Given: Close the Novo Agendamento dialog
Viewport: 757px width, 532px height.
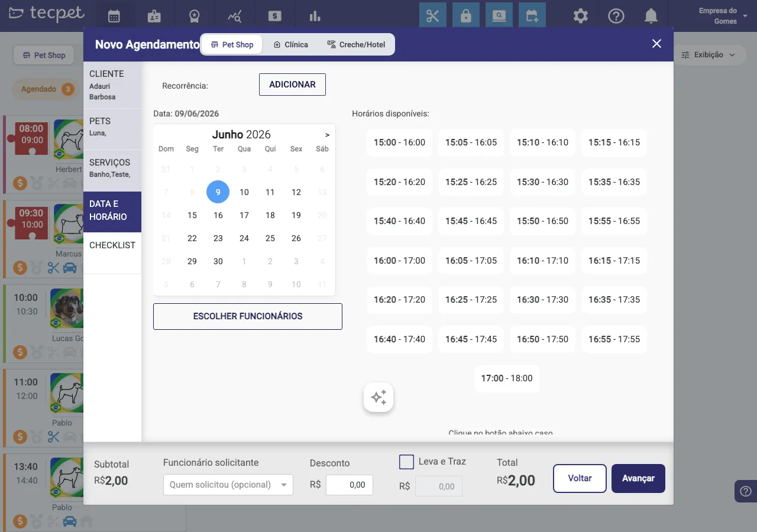Looking at the screenshot, I should (x=656, y=44).
